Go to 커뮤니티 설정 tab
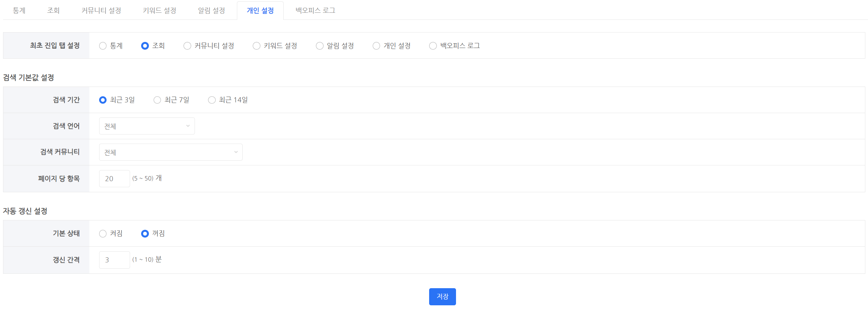 click(x=101, y=10)
